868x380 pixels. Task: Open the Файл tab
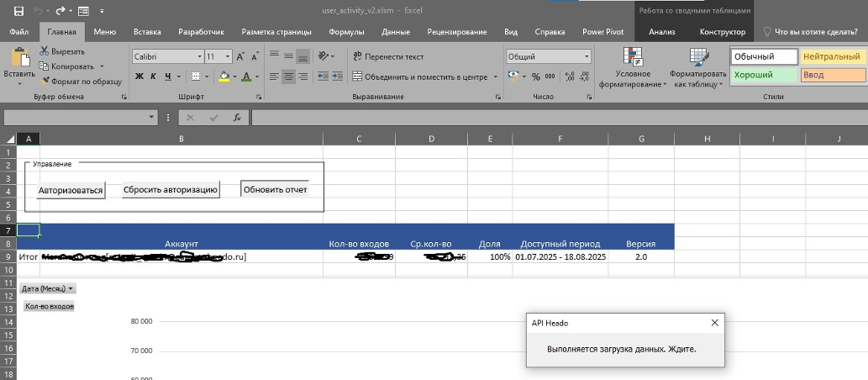[19, 32]
